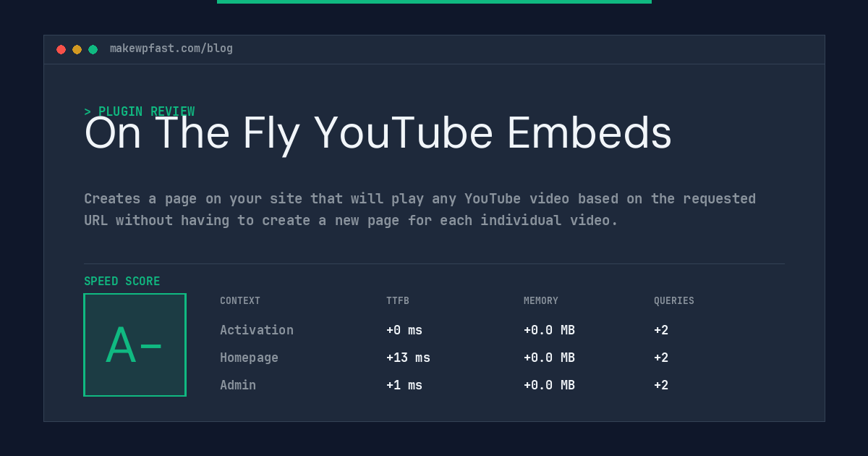This screenshot has width=868, height=456.
Task: Click the +13 ms Homepage TTFB value
Action: tap(408, 358)
